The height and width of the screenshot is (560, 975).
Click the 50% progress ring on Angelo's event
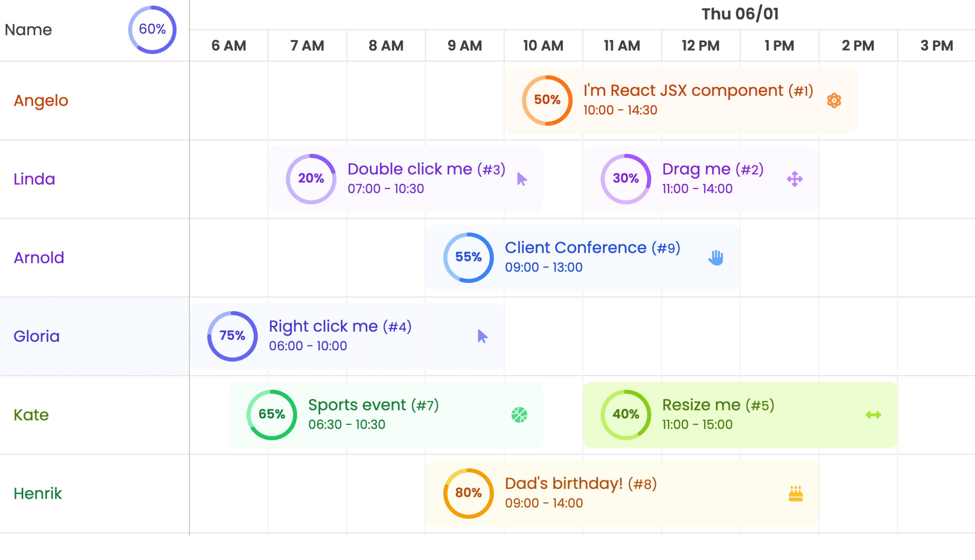tap(547, 100)
